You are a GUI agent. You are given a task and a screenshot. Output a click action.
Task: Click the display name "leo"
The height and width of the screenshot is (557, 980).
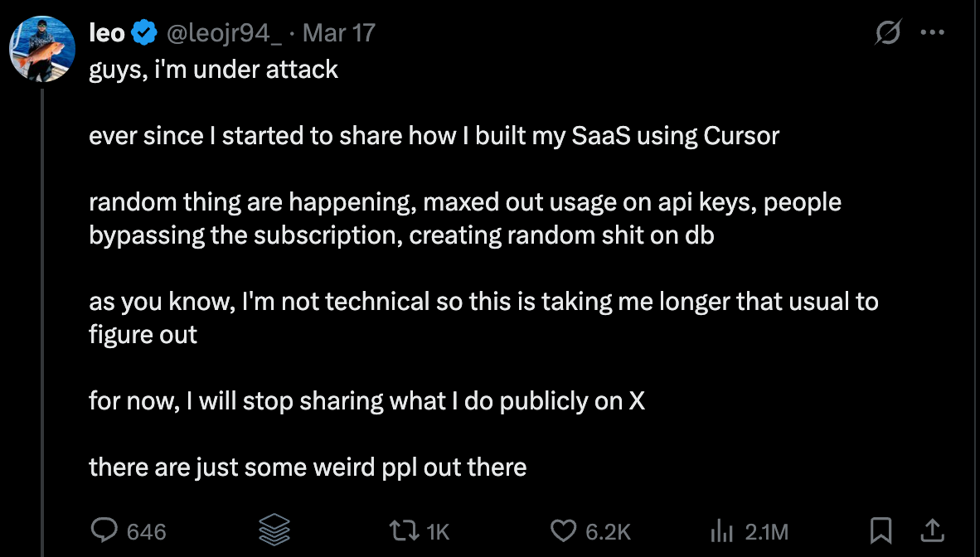107,33
